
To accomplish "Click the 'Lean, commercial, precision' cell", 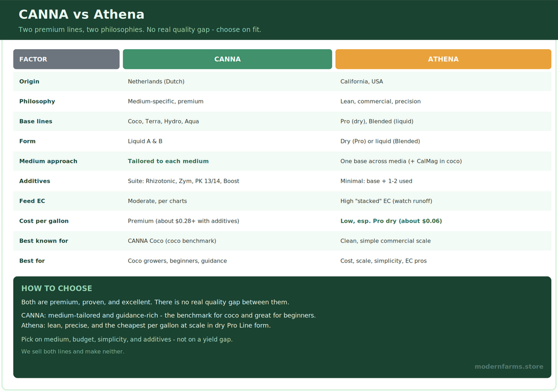I will (380, 101).
